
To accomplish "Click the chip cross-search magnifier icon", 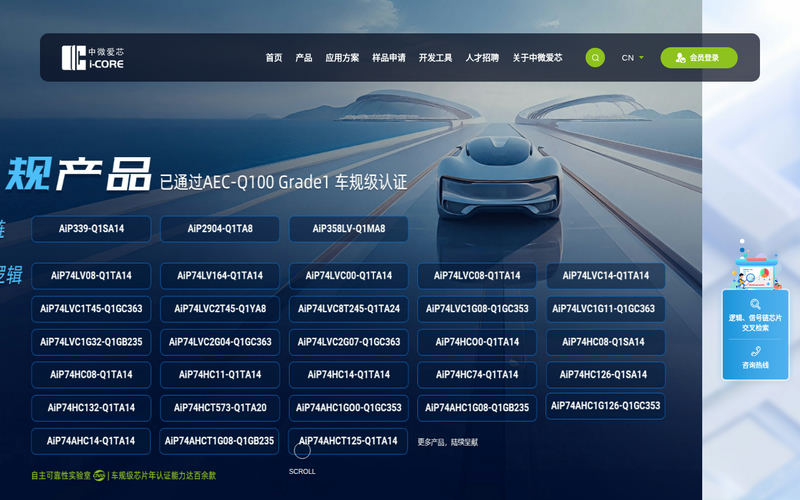I will click(755, 305).
